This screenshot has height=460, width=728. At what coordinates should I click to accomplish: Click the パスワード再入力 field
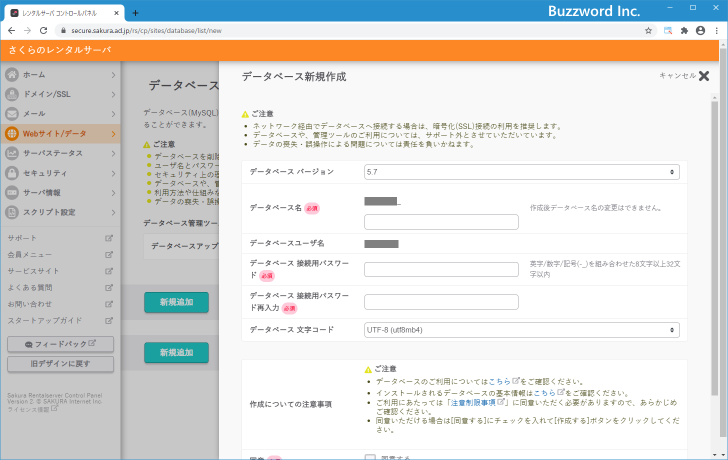coord(441,302)
